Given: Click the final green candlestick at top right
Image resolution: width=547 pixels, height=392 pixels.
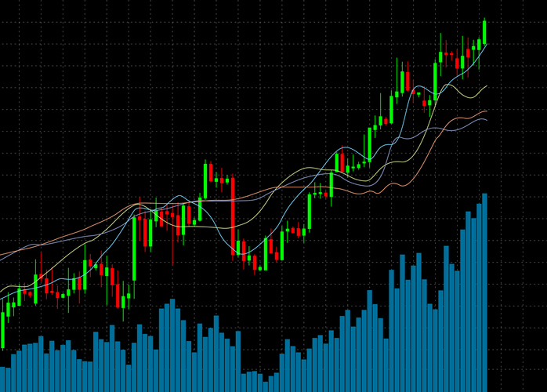Looking at the screenshot, I should 485,31.
